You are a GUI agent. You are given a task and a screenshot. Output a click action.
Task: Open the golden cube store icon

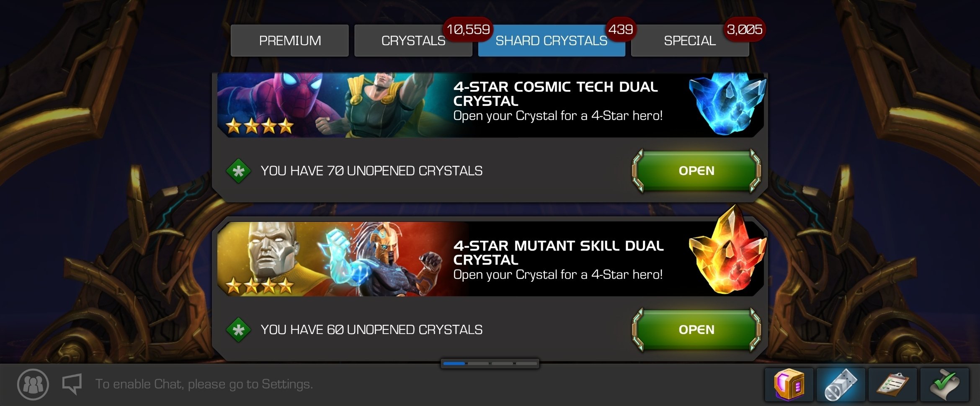tap(789, 384)
